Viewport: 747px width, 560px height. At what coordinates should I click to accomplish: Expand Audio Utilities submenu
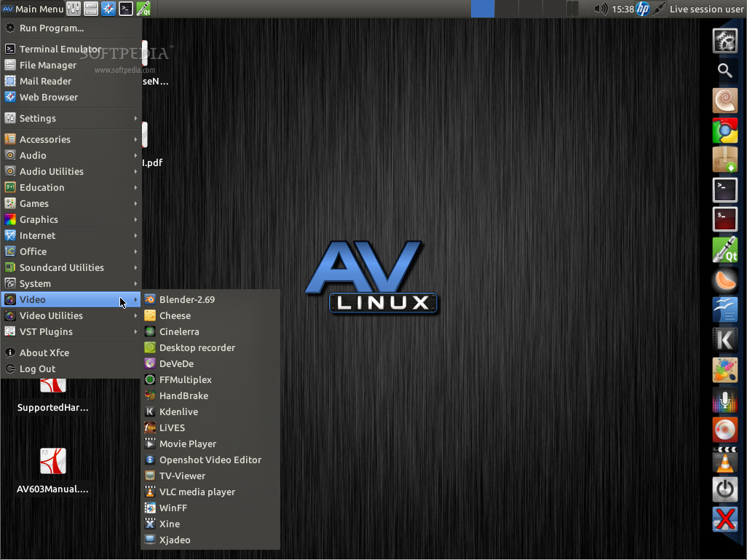tap(71, 171)
